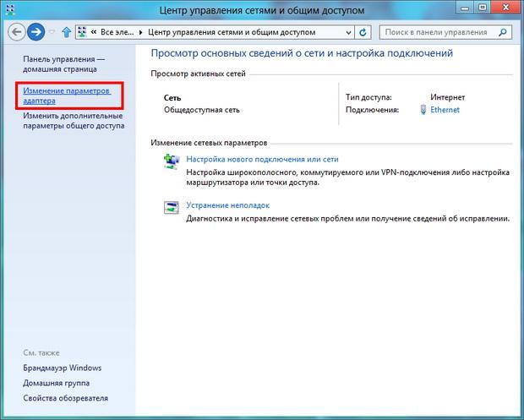Screen dimensions: 524x420
Task: Open 'Панель управления — домашняя страница' link
Action: (64, 64)
